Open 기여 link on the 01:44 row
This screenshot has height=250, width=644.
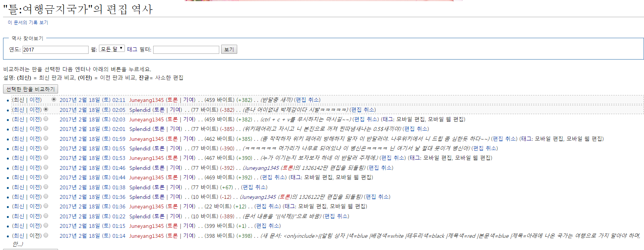click(188, 177)
